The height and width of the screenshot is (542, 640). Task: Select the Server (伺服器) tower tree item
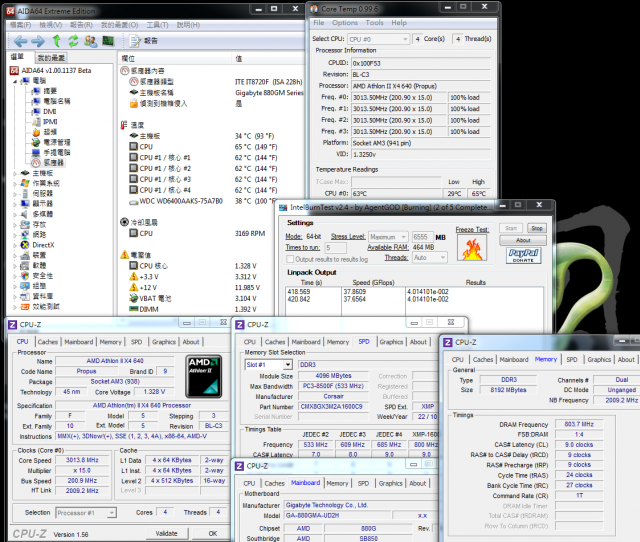pos(37,193)
